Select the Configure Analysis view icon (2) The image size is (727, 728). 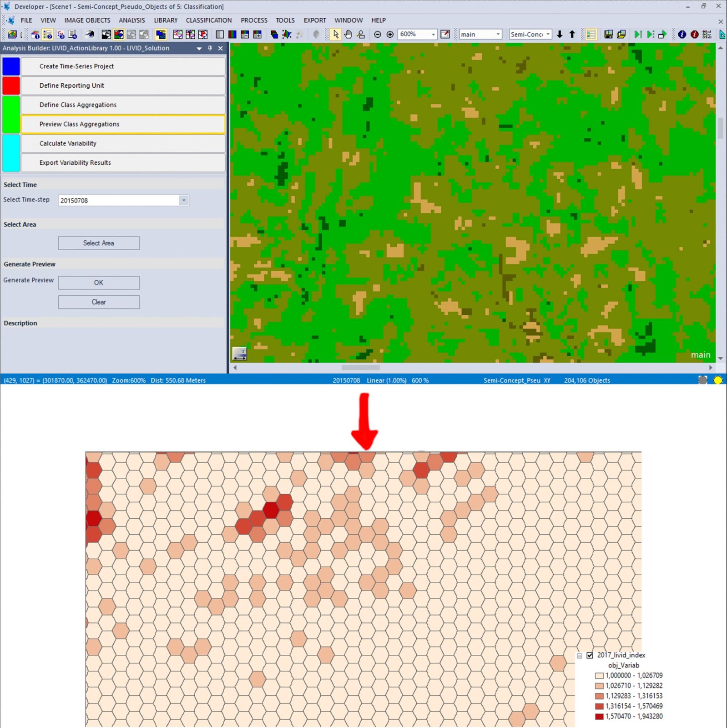pos(47,35)
